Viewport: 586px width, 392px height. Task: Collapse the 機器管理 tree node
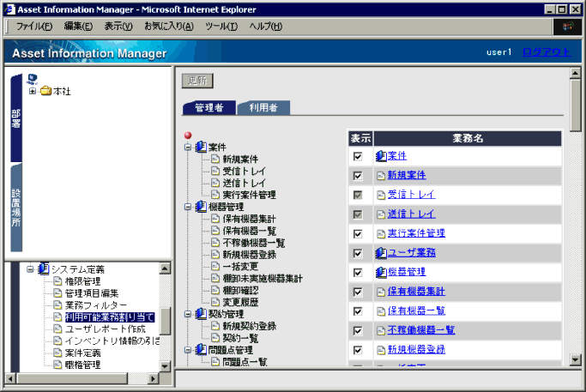[188, 207]
